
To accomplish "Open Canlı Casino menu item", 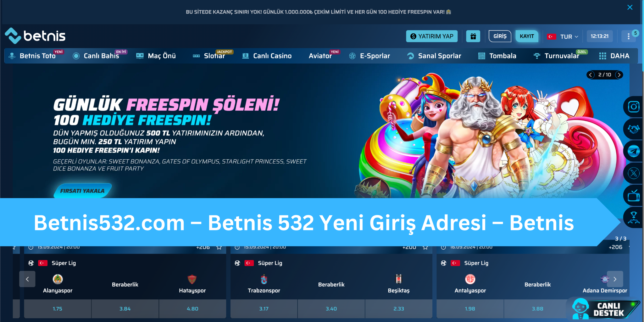I will tap(267, 56).
